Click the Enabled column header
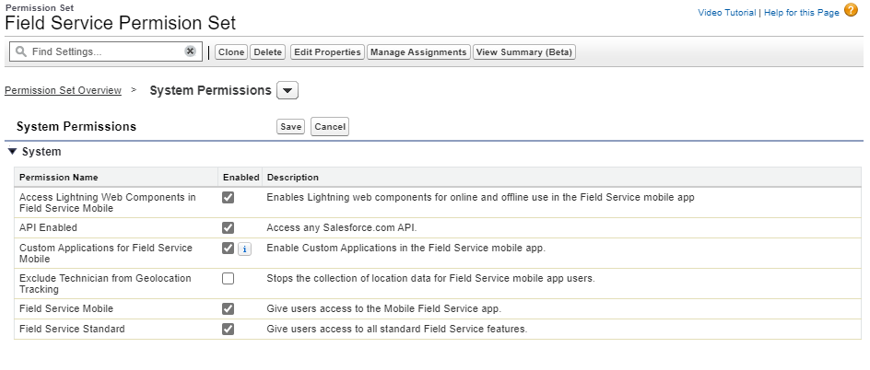This screenshot has height=370, width=870. 241,178
